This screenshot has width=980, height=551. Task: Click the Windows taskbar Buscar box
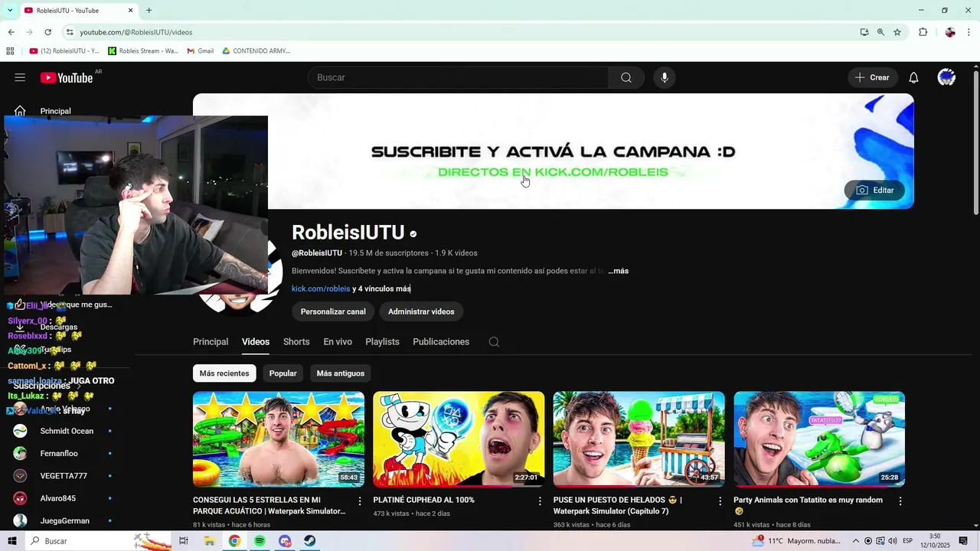(x=97, y=541)
